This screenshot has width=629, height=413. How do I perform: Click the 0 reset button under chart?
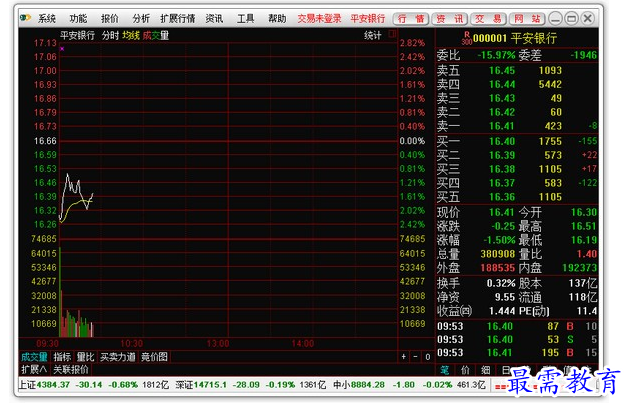428,357
